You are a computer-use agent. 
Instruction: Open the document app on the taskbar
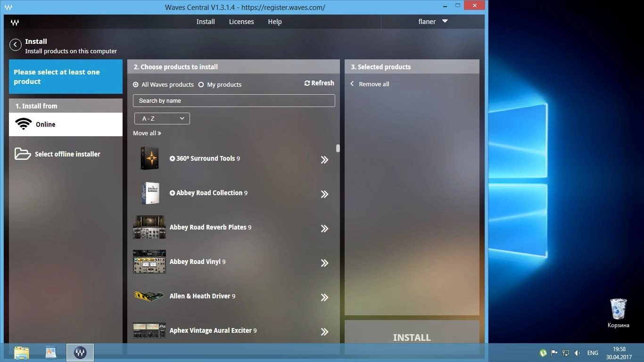tap(51, 353)
